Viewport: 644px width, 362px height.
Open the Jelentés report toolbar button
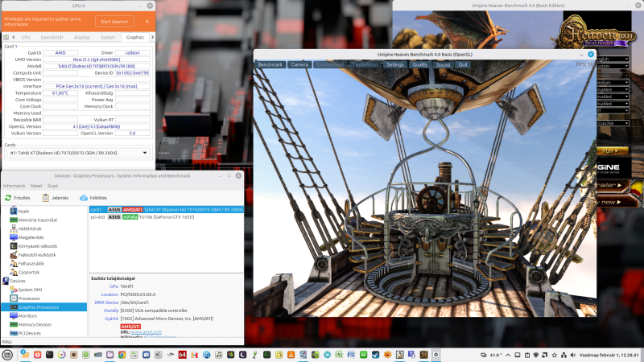click(x=56, y=198)
